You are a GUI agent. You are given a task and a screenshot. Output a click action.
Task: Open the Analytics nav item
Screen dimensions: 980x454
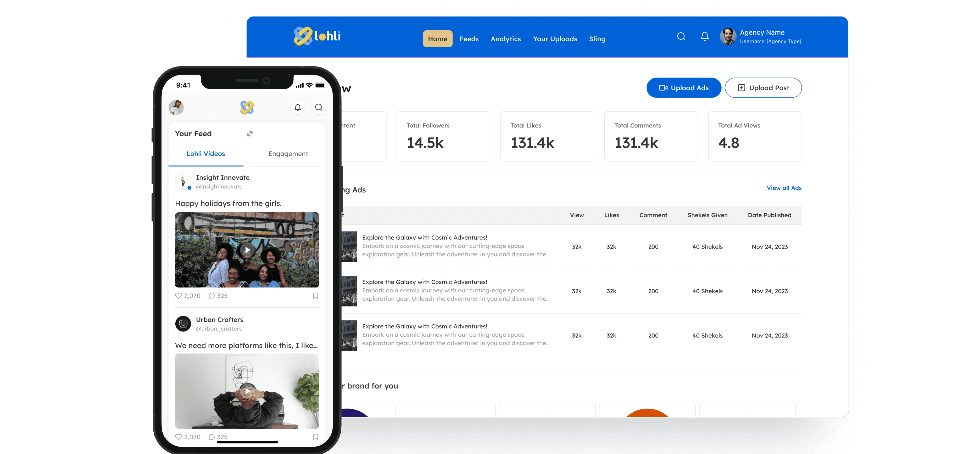coord(506,39)
